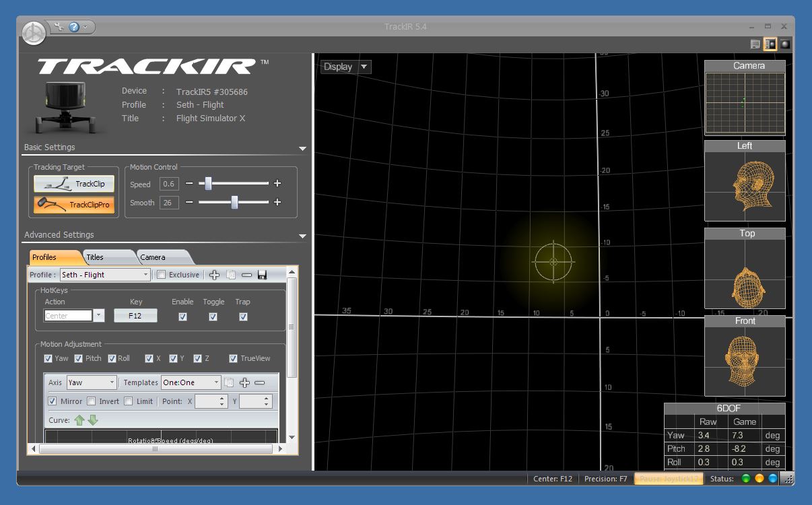The width and height of the screenshot is (812, 505).
Task: Toggle the Exclusive checkbox
Action: click(161, 275)
